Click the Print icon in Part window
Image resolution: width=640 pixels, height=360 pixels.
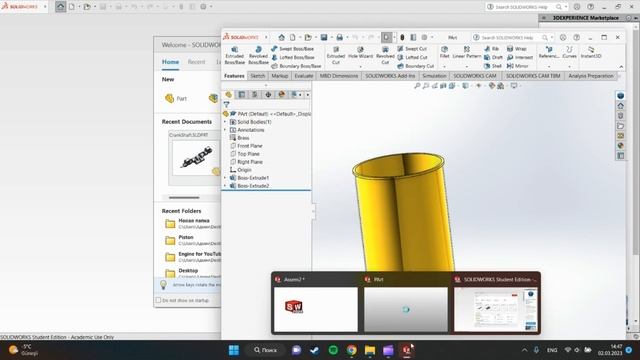340,38
